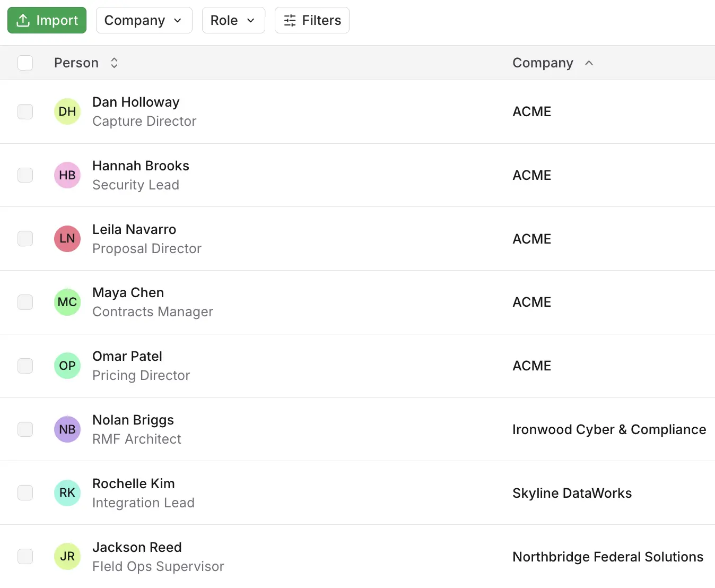This screenshot has width=715, height=588.
Task: Click Dan Holloway's DH avatar icon
Action: coord(67,111)
